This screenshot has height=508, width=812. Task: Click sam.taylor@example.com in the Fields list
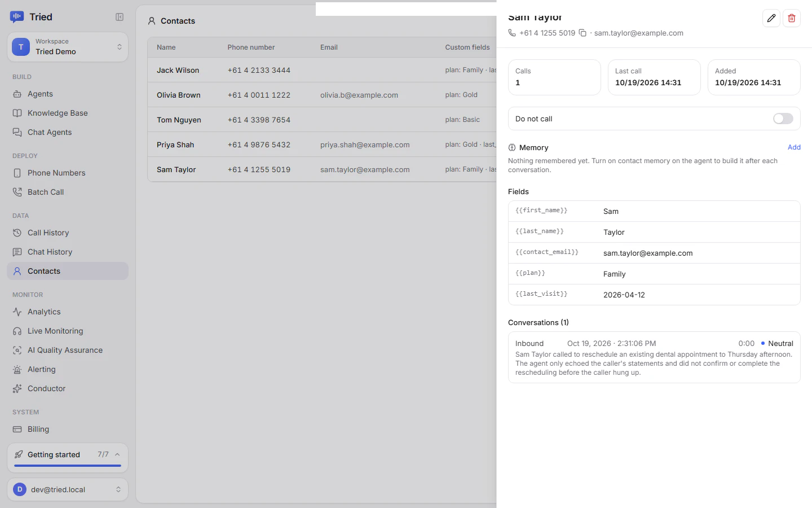point(648,253)
